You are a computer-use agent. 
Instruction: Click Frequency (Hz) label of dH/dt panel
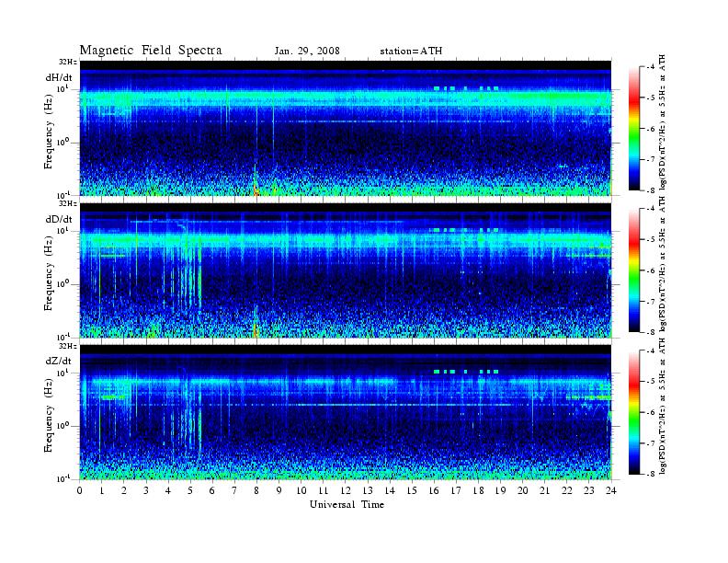pos(49,132)
